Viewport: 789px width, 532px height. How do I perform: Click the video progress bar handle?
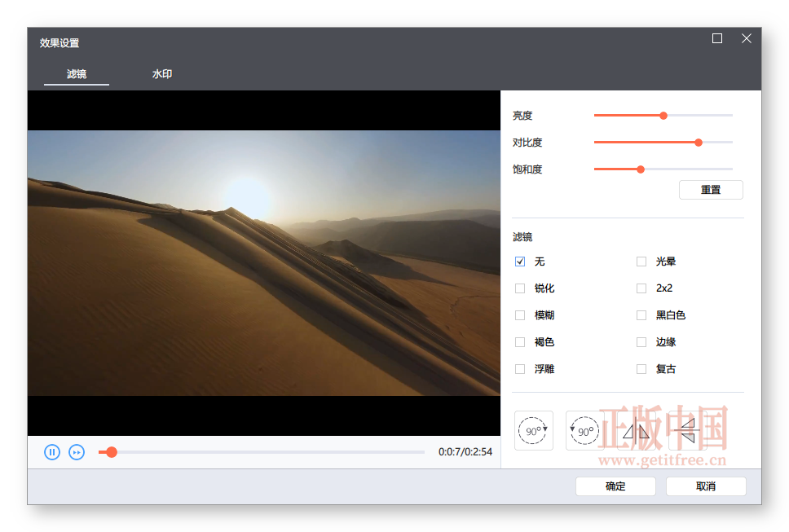pyautogui.click(x=112, y=452)
